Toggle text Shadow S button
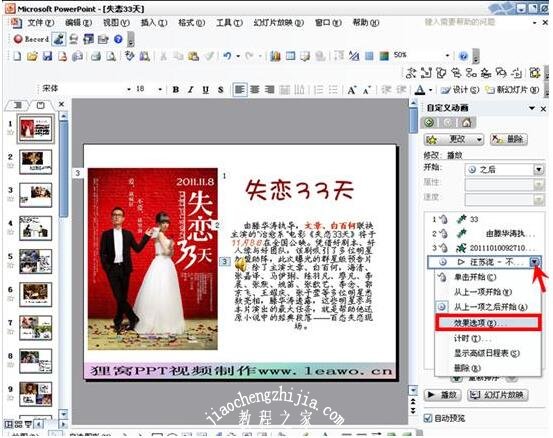The image size is (553, 438). point(220,90)
